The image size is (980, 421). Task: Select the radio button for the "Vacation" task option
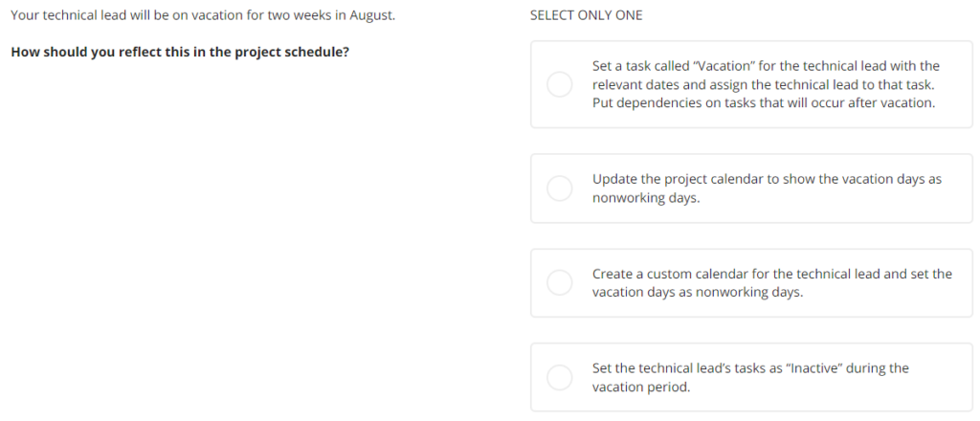559,84
